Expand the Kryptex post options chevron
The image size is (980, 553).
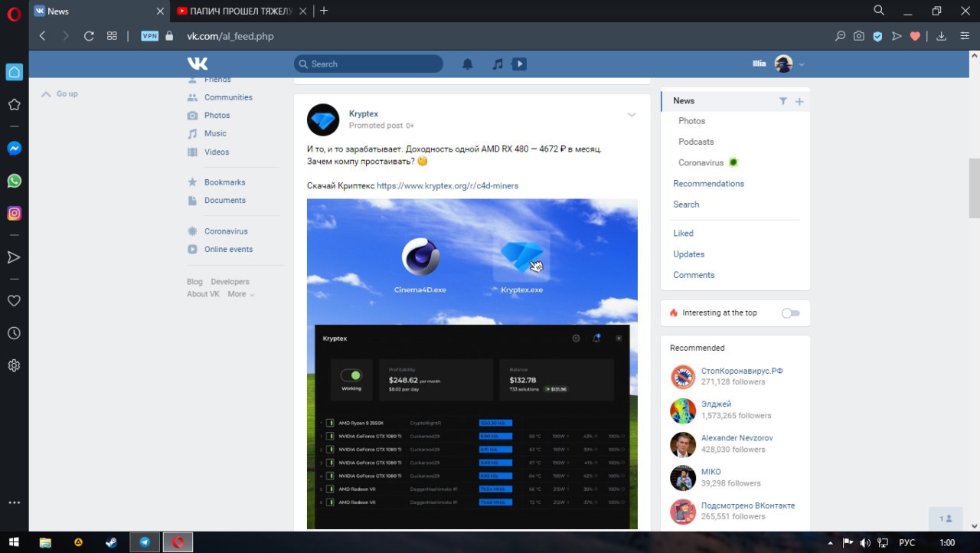point(632,115)
